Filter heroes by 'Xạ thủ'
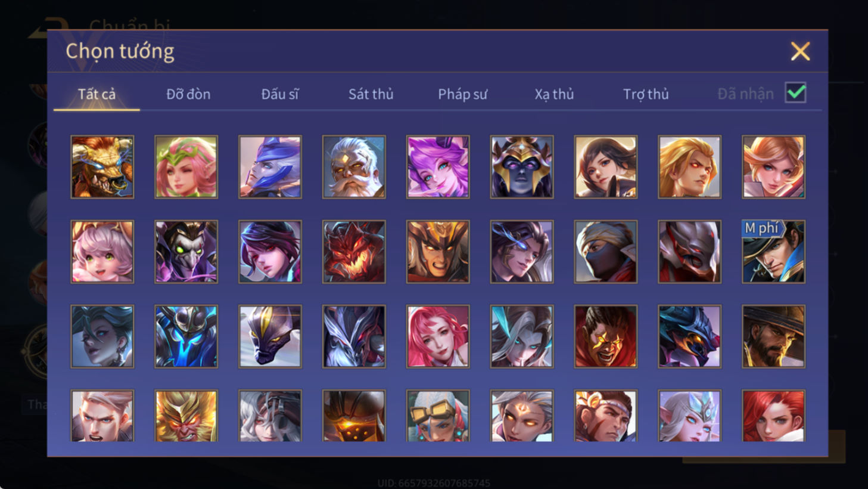Screen dimensions: 868x489 554,94
